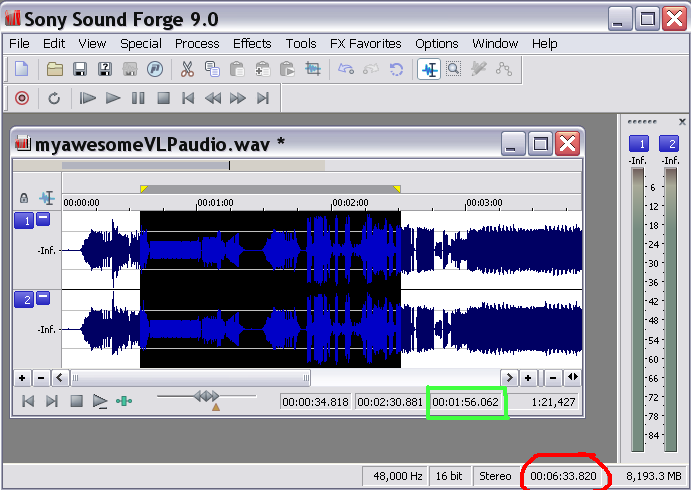
Task: Click the Record button
Action: pos(22,98)
